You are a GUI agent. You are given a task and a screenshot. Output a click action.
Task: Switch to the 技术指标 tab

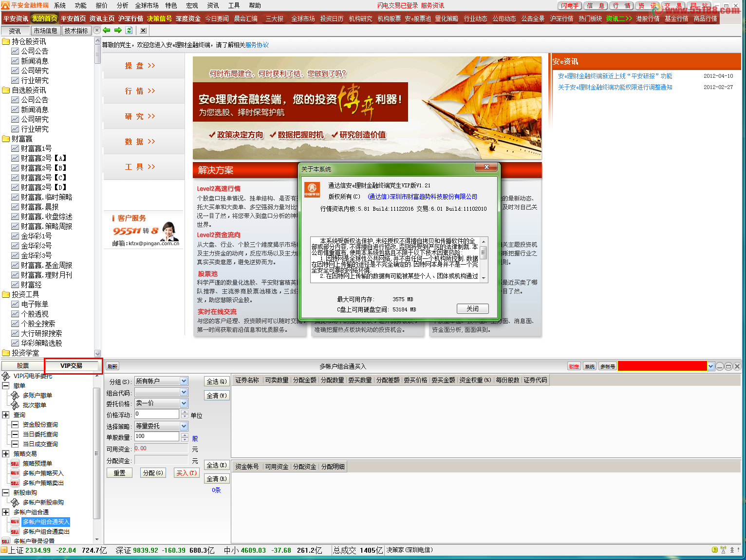coord(76,31)
